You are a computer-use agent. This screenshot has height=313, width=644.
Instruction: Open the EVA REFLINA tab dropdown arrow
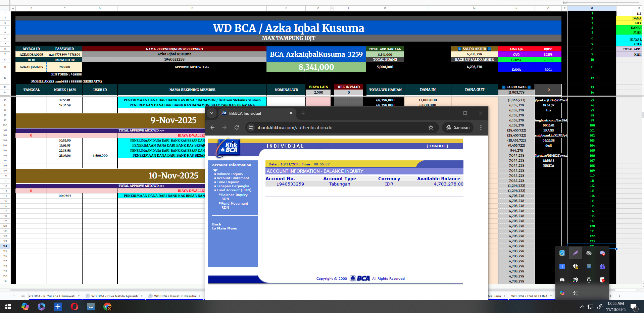coord(551,296)
